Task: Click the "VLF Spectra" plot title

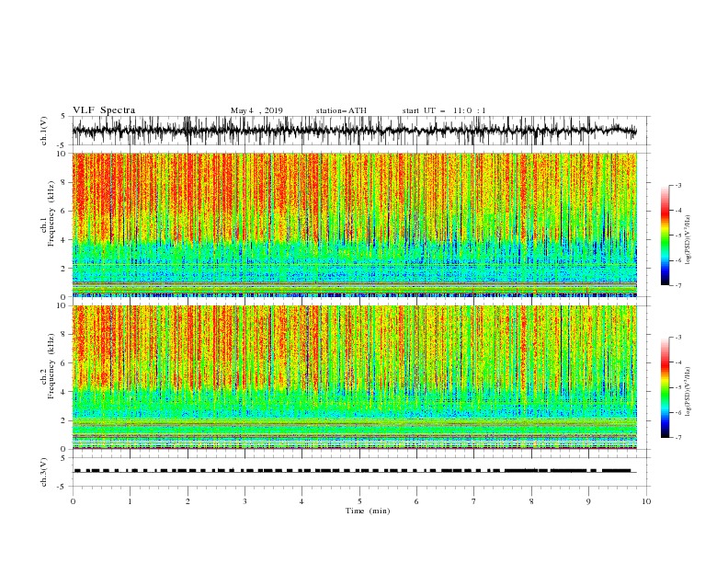Action: [104, 110]
